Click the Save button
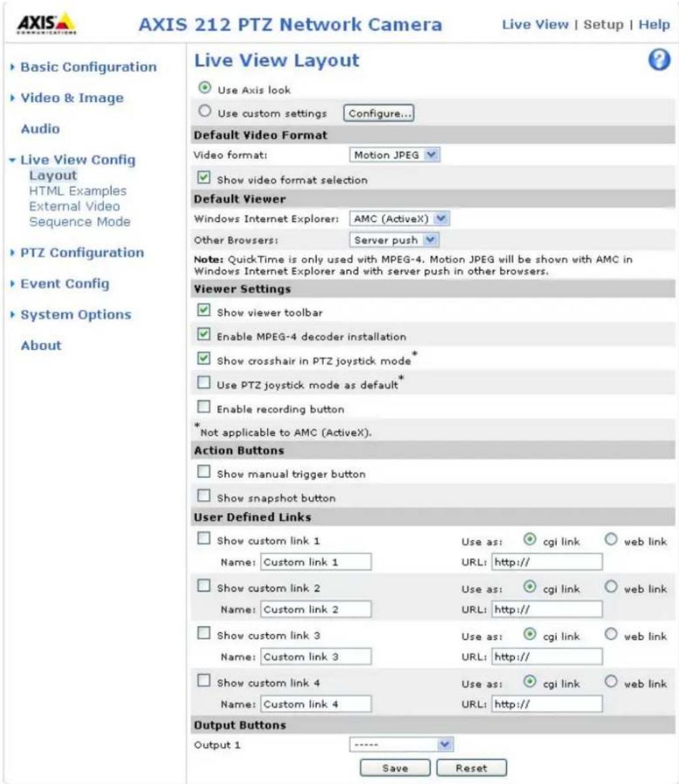The image size is (679, 784). pyautogui.click(x=394, y=768)
